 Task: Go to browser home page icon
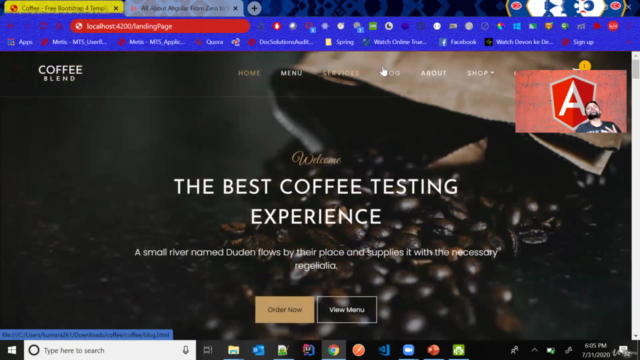tap(59, 26)
